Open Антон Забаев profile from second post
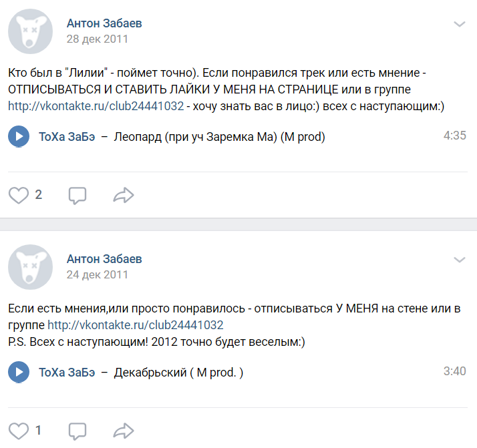 tap(104, 258)
